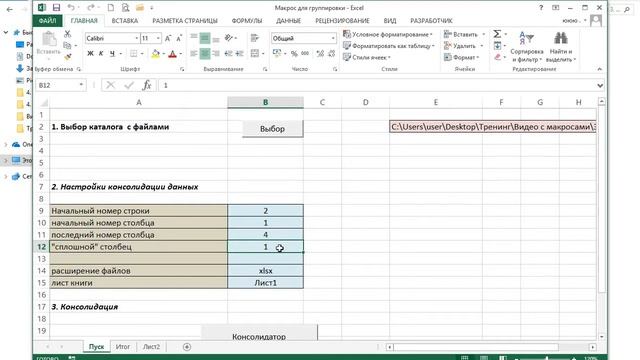Decrease indent in alignment group
This screenshot has height=360, width=640.
[x=229, y=53]
